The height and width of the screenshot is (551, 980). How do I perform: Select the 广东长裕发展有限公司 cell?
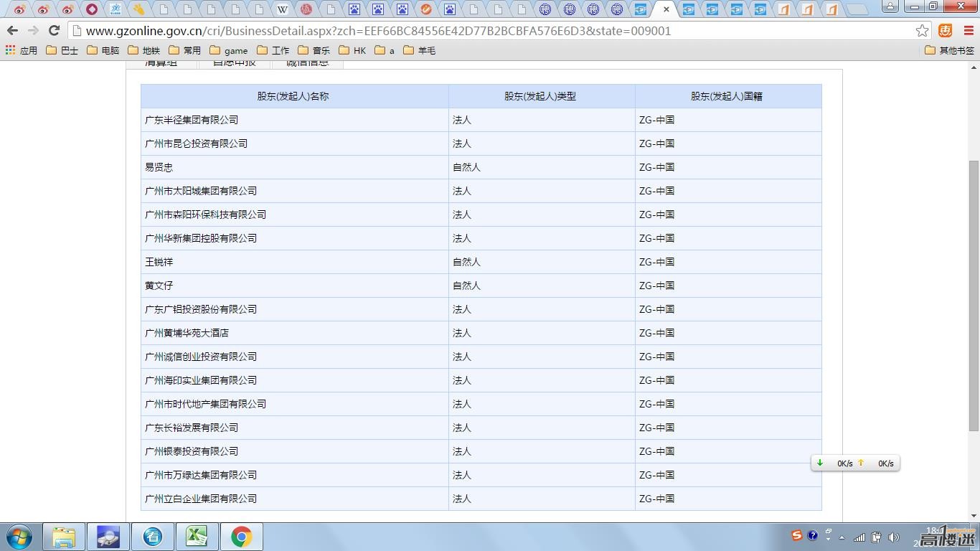(295, 428)
